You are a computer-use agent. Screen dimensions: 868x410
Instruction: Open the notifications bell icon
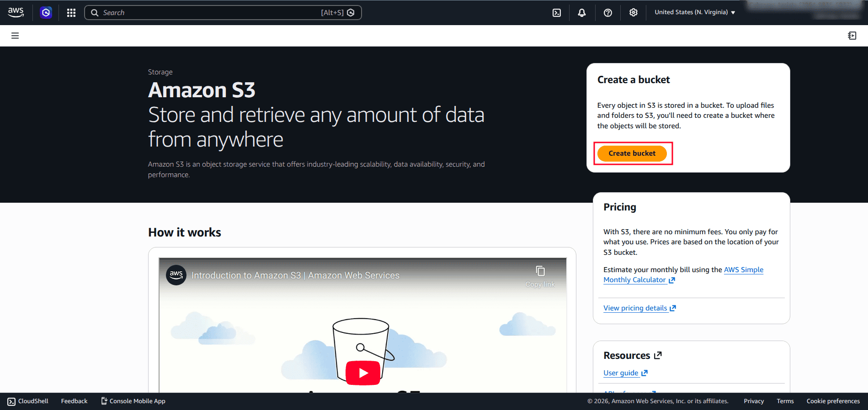pos(582,13)
